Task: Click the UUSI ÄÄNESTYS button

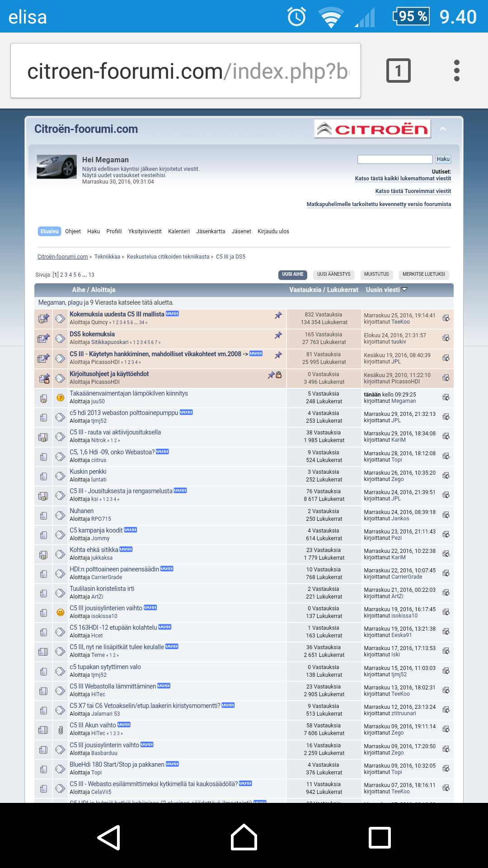Action: tap(334, 274)
